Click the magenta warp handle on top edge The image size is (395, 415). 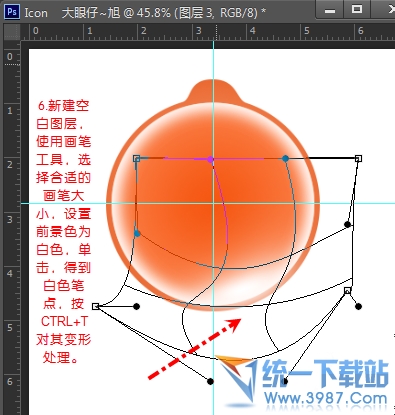(x=210, y=159)
